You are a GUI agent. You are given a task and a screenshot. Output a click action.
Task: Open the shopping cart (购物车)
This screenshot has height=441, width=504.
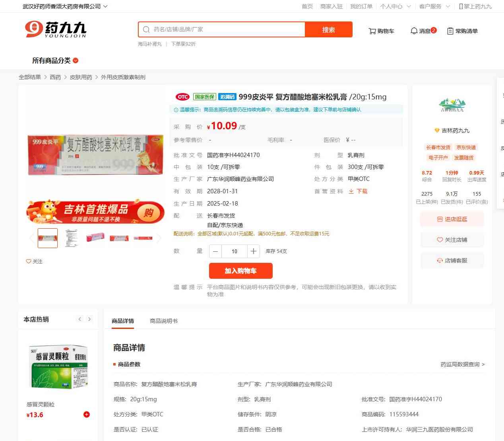click(381, 31)
